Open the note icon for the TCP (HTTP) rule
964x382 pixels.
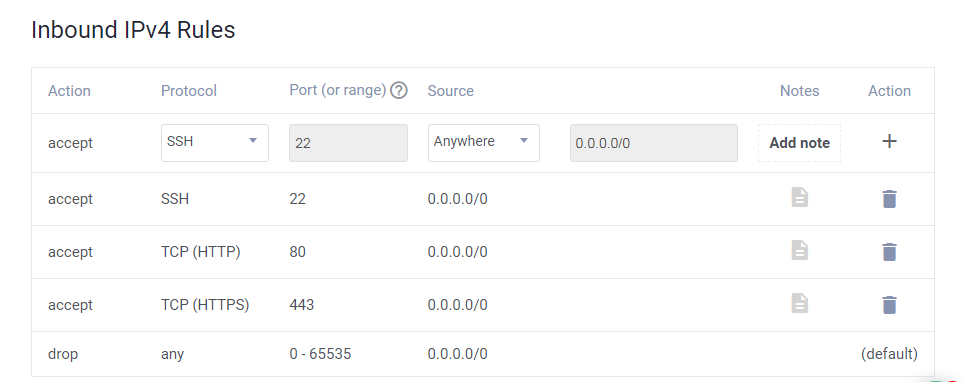click(x=799, y=250)
